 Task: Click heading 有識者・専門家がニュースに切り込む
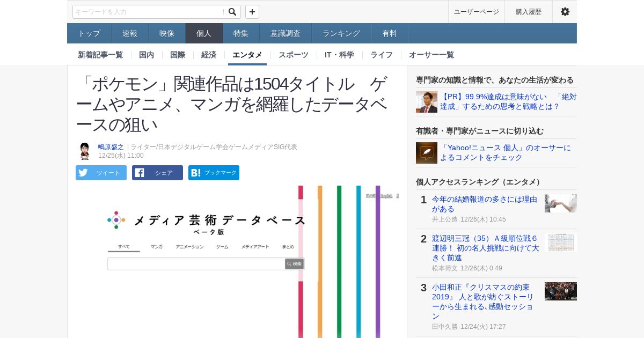point(480,131)
